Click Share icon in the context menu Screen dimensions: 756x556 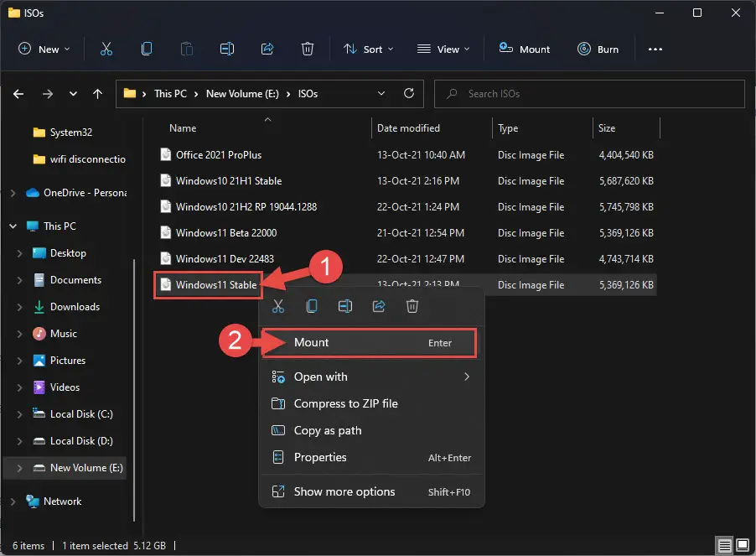pyautogui.click(x=379, y=306)
